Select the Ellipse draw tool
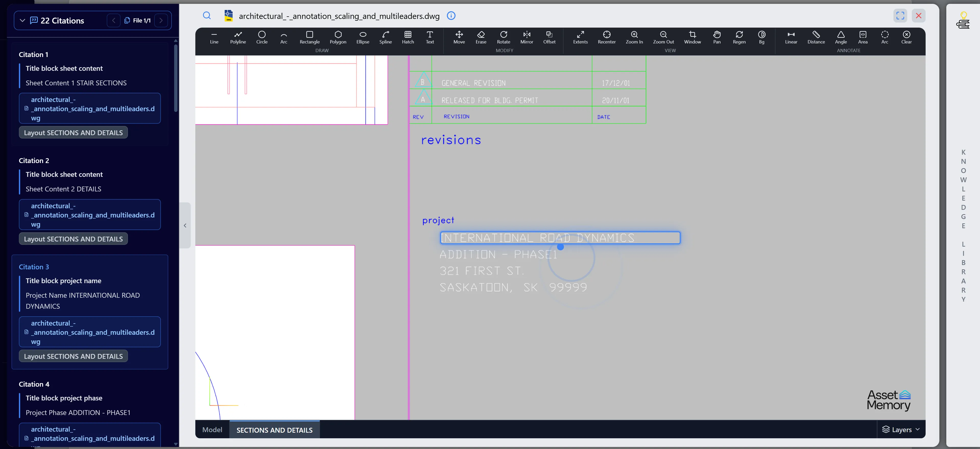 [x=363, y=37]
